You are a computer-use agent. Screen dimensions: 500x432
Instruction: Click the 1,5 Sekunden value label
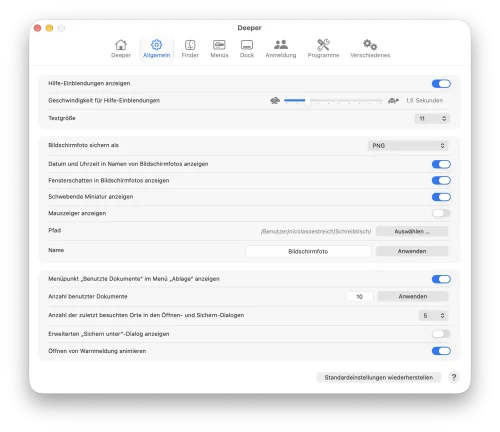424,100
